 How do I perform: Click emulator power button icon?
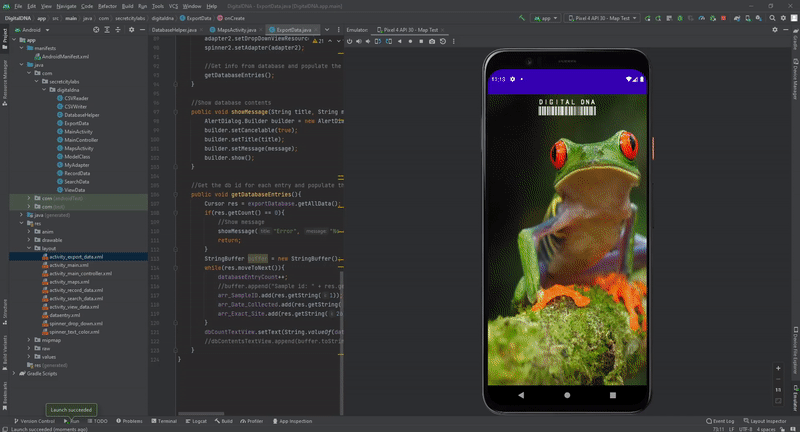click(349, 41)
